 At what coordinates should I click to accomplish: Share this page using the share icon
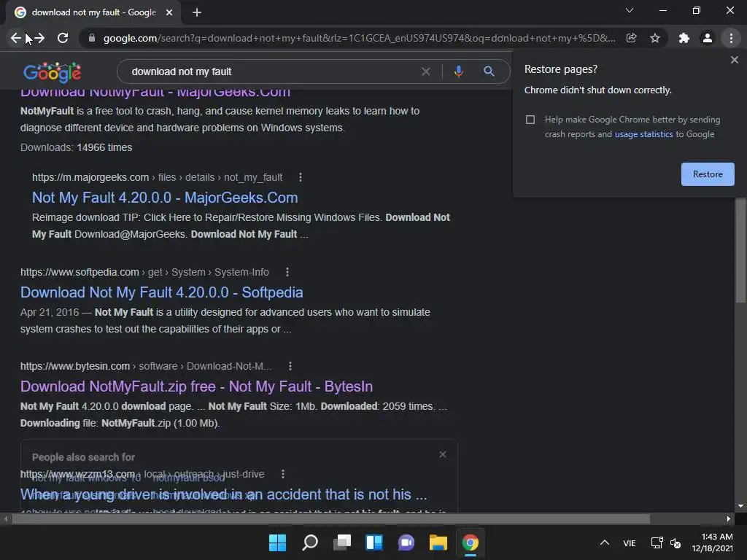tap(631, 38)
